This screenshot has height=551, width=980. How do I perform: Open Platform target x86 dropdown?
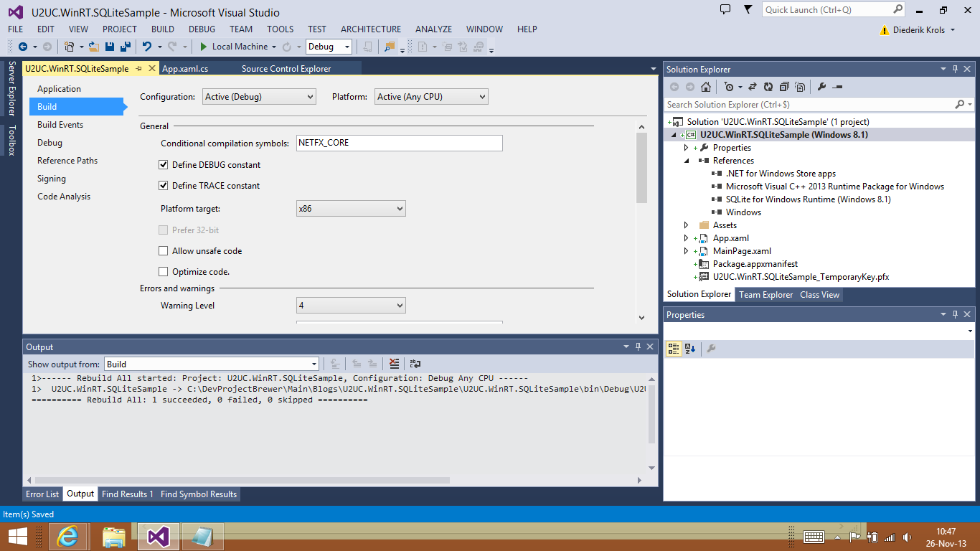point(351,209)
